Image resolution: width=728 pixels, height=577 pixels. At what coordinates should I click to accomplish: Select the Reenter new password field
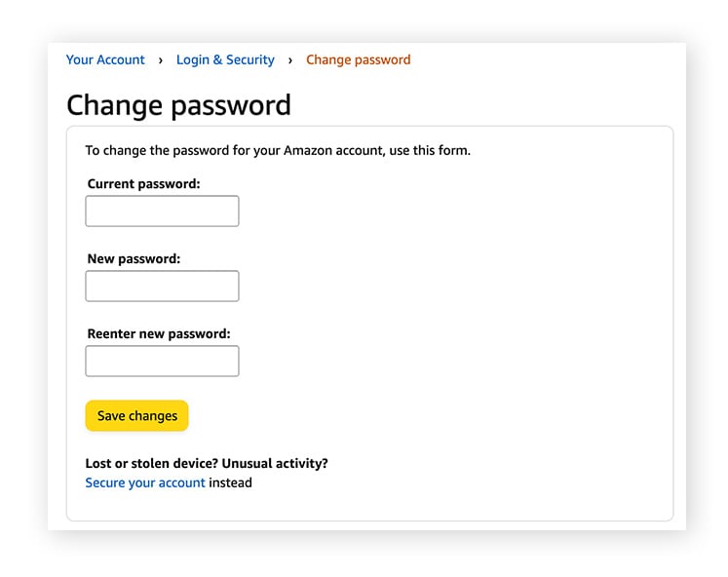coord(162,362)
